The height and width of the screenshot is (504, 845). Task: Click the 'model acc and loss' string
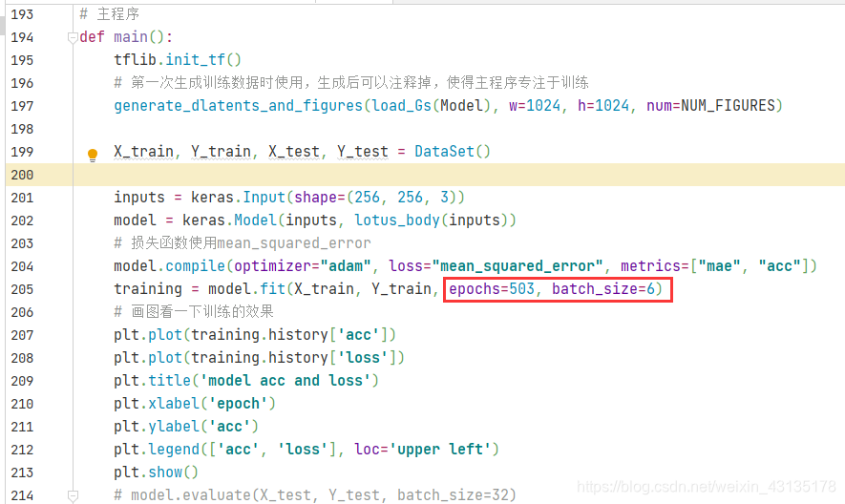285,381
